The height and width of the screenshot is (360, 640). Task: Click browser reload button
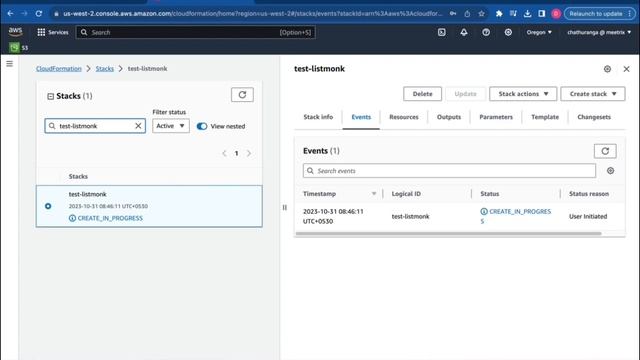(x=39, y=13)
